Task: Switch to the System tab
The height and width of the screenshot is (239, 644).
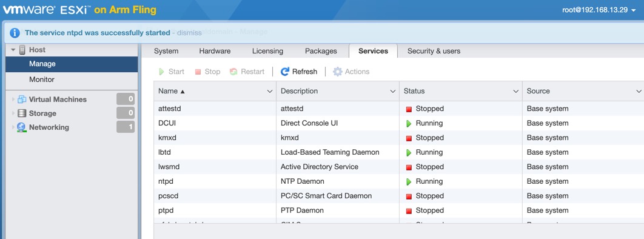Action: tap(166, 52)
